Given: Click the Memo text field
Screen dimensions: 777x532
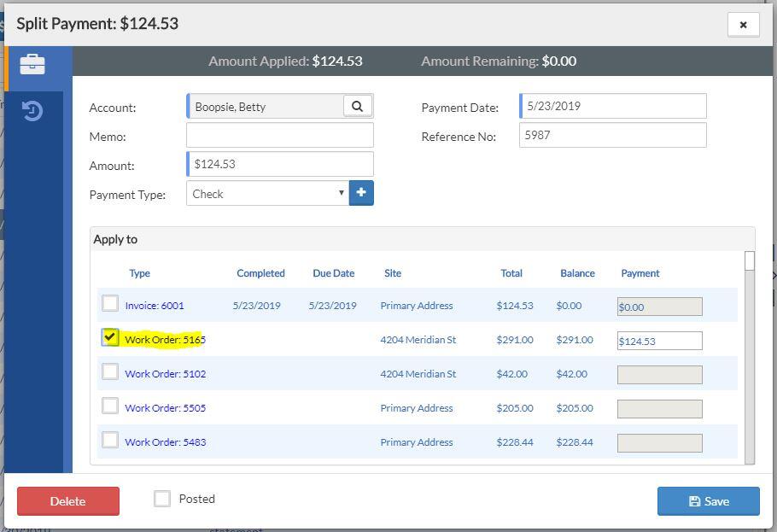Looking at the screenshot, I should click(280, 136).
